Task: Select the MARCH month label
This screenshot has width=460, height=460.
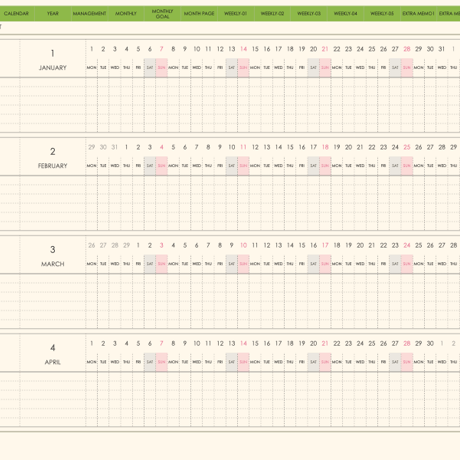Action: (x=53, y=264)
